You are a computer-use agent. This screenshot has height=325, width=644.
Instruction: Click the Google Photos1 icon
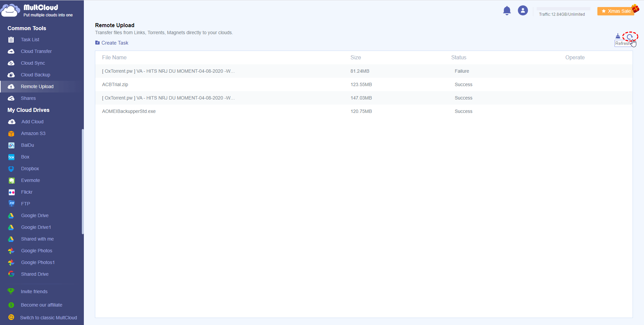point(11,262)
